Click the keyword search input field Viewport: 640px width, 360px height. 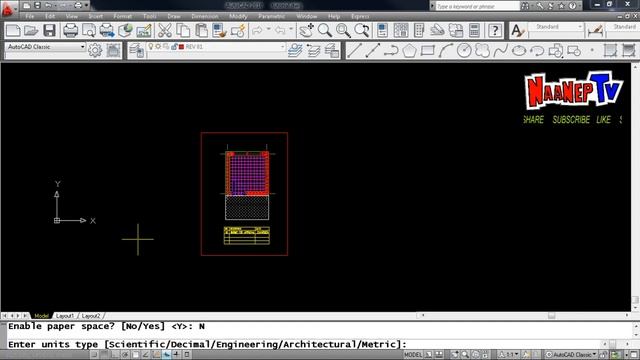477,6
